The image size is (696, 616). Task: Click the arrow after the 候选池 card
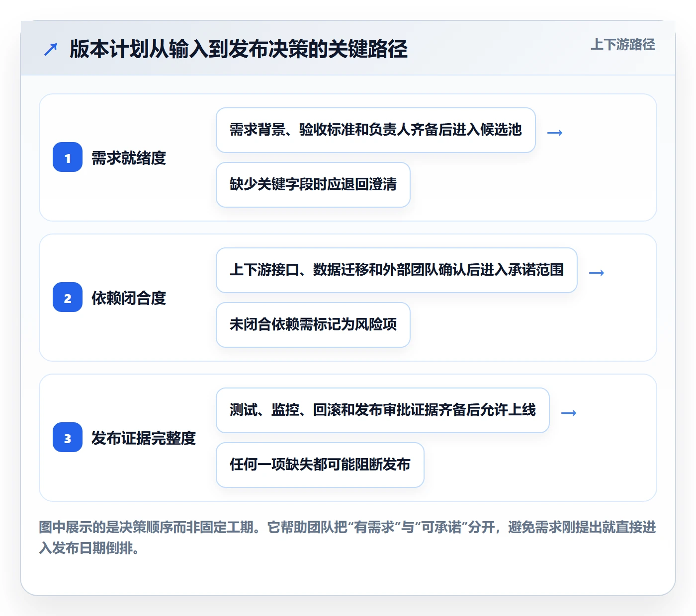[555, 133]
